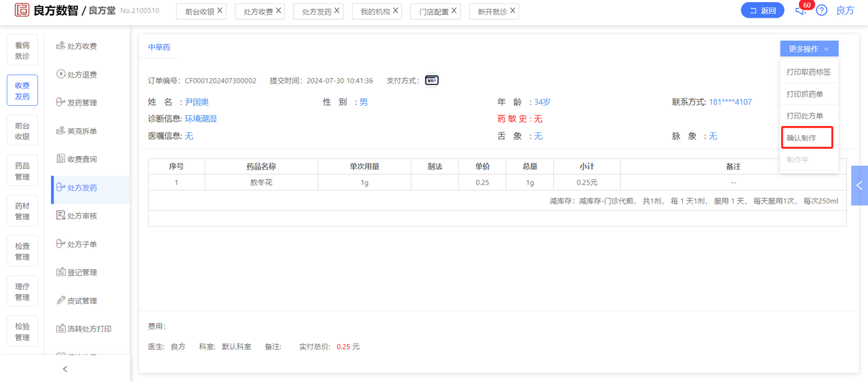Close the 处方收费 tab
868x382 pixels.
click(x=279, y=11)
